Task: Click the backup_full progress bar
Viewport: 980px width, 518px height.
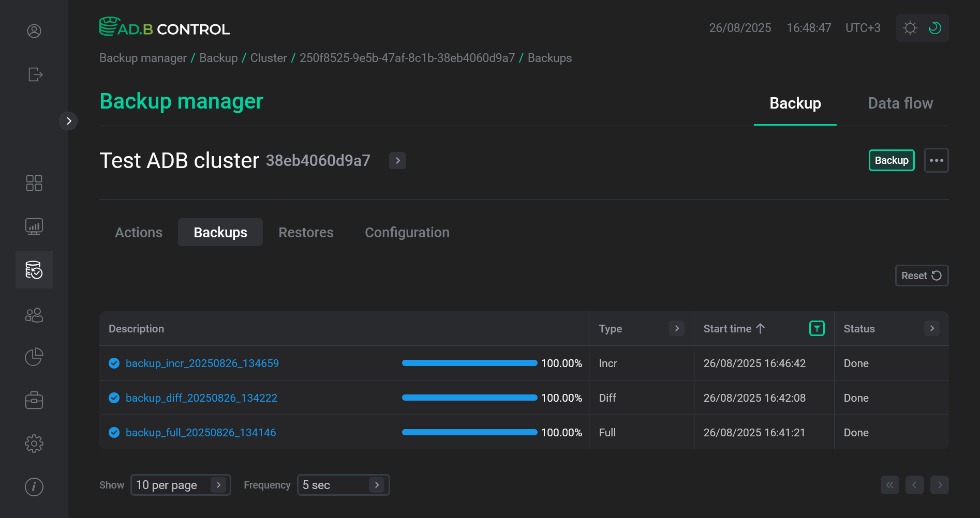Action: tap(469, 433)
